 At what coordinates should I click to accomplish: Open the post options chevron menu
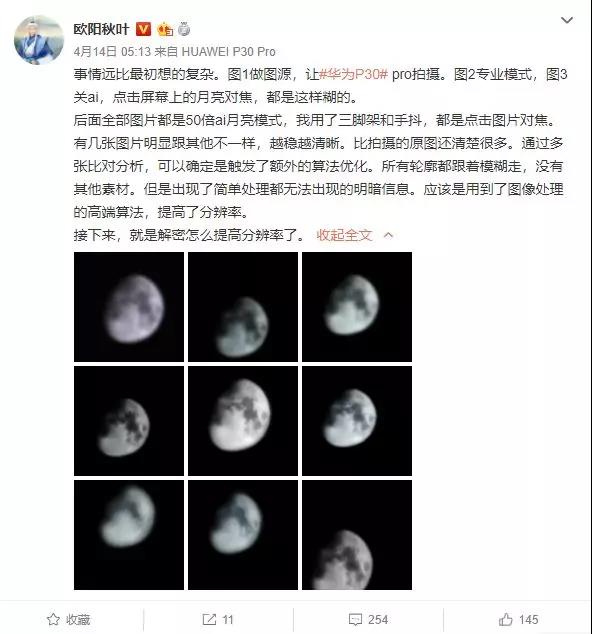(x=567, y=20)
